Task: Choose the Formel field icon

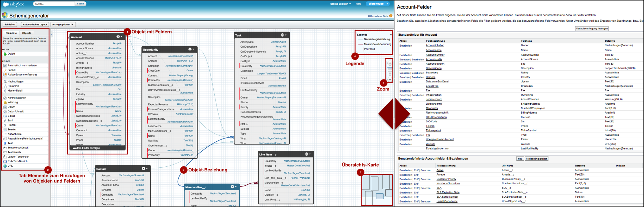Action: coord(5,70)
